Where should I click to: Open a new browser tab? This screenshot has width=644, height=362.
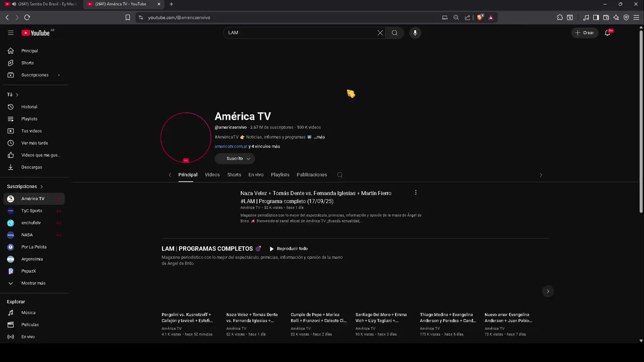tap(171, 4)
